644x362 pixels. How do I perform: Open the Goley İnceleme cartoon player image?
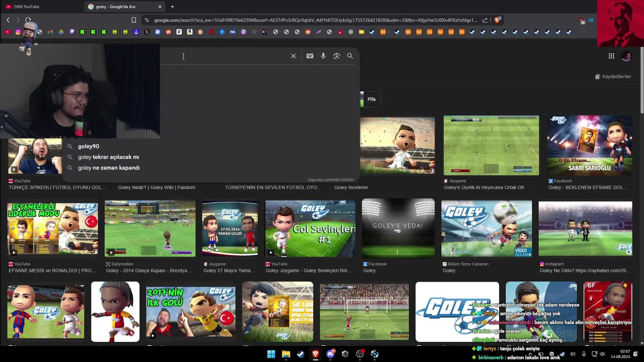pos(397,145)
